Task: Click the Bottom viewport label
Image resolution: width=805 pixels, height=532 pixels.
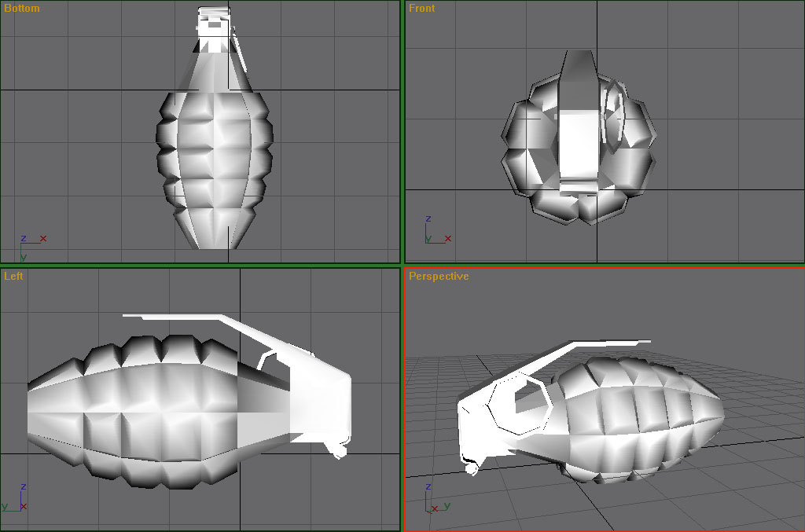Action: [x=21, y=9]
